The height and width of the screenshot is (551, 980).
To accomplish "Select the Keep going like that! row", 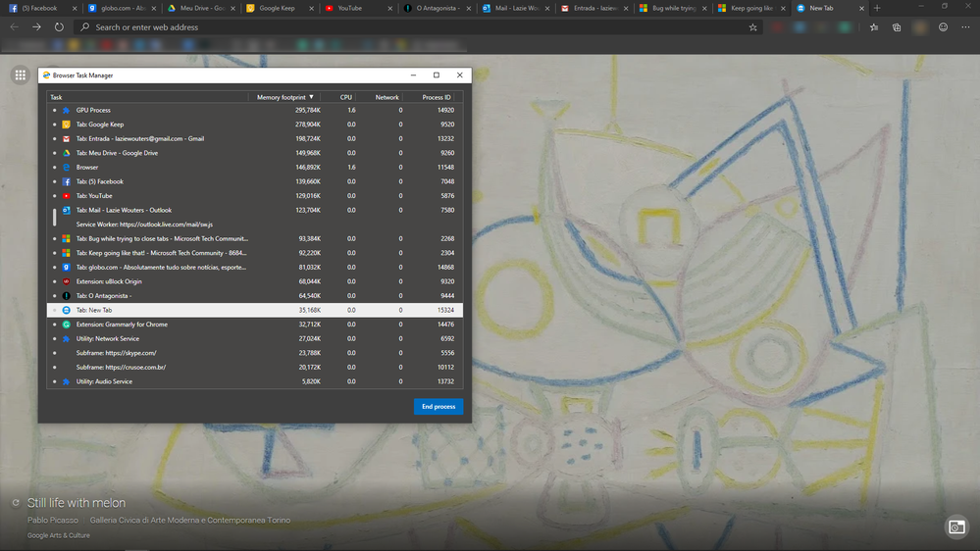I will [x=255, y=253].
